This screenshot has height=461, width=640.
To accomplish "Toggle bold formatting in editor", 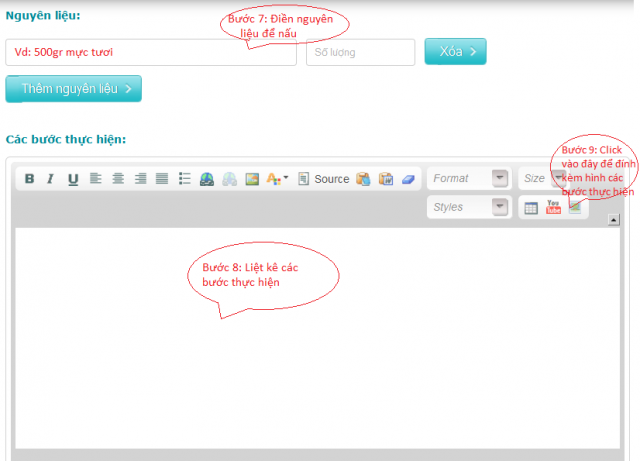I will pyautogui.click(x=29, y=179).
